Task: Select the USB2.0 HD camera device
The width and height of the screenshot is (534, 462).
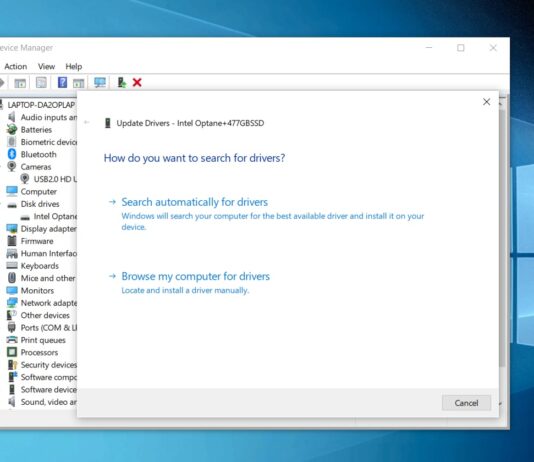Action: point(55,179)
